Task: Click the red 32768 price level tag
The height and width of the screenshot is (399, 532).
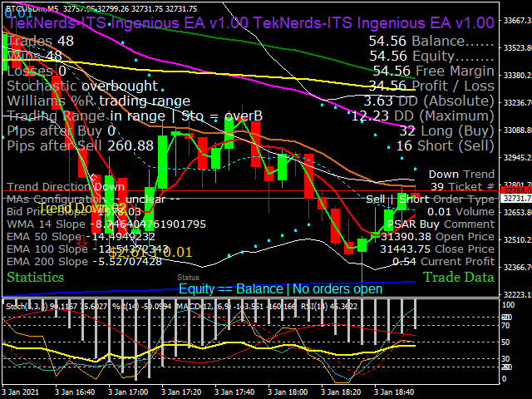Action: point(516,191)
